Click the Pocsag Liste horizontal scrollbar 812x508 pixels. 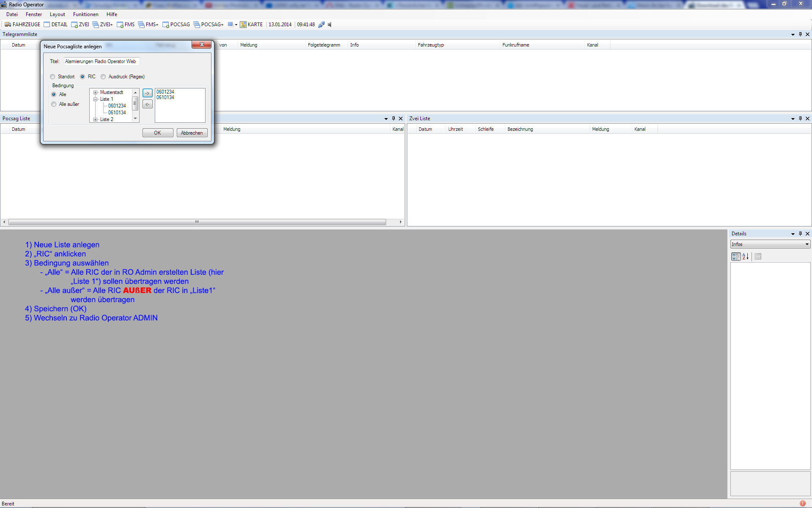pos(197,222)
